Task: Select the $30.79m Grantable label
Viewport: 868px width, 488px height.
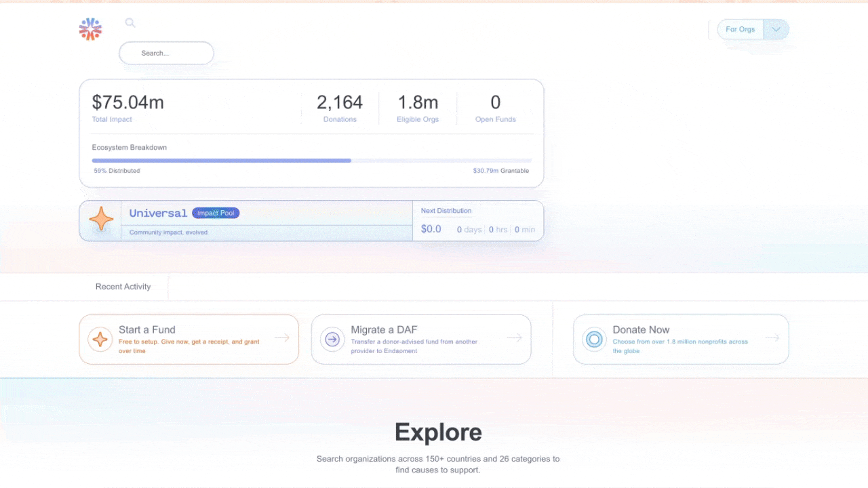Action: pyautogui.click(x=501, y=170)
